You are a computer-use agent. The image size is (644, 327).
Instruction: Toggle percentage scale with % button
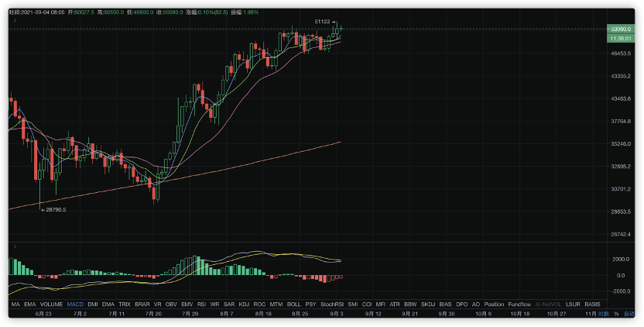coord(616,314)
